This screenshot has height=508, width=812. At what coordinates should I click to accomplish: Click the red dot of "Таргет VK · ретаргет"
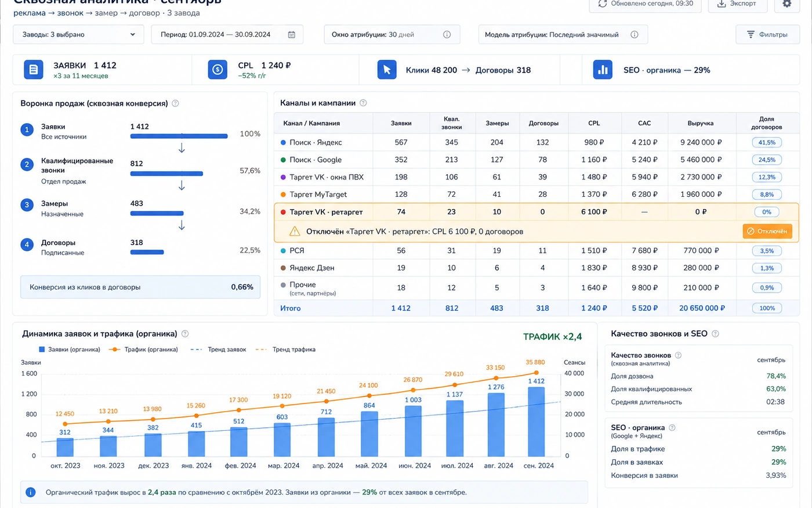click(283, 212)
